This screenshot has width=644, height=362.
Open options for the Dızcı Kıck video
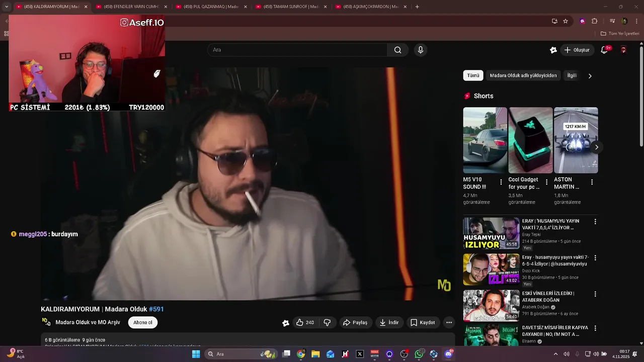[595, 258]
